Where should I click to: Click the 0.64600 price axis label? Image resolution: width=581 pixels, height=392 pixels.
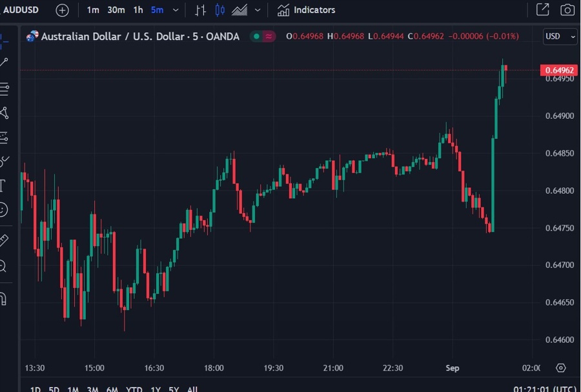point(560,340)
